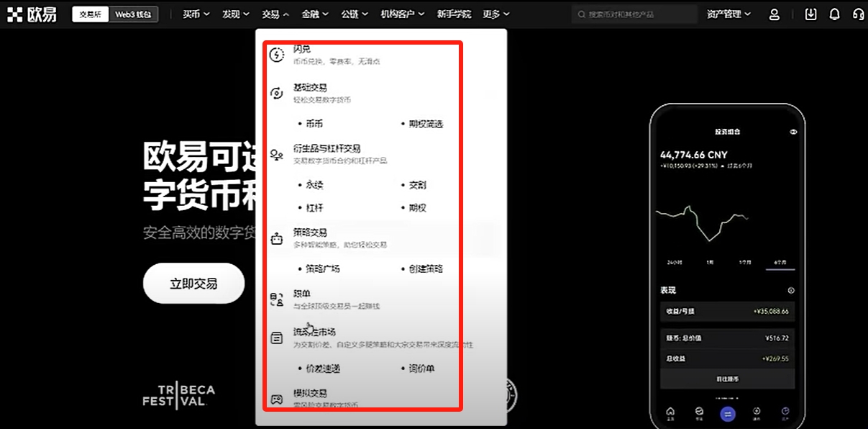Expand the 资产管理 dropdown
Viewport: 868px width, 429px height.
728,14
